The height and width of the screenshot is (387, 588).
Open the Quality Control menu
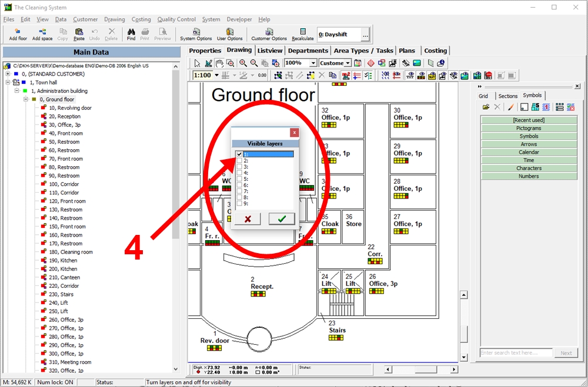coord(176,19)
